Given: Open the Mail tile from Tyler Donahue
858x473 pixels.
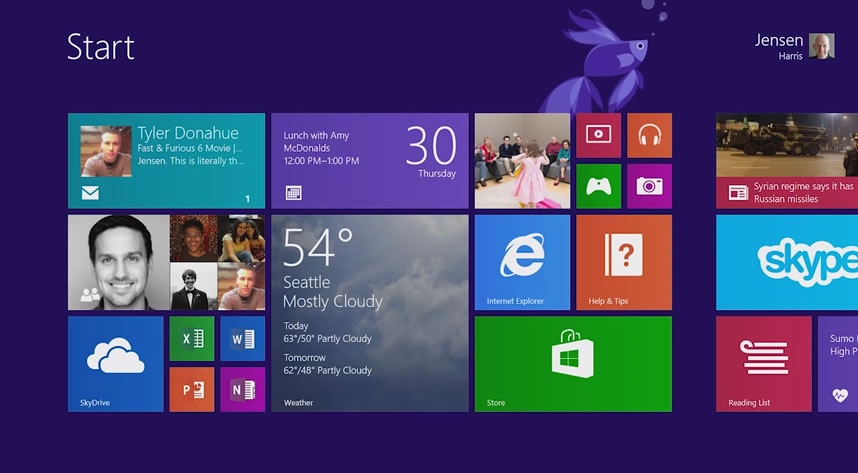Looking at the screenshot, I should point(166,161).
